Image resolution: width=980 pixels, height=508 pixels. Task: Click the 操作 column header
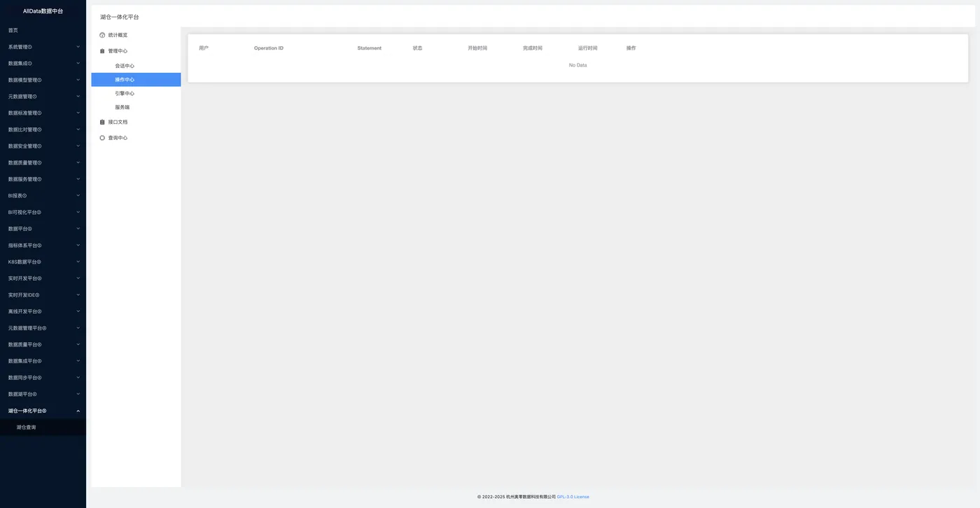(631, 48)
